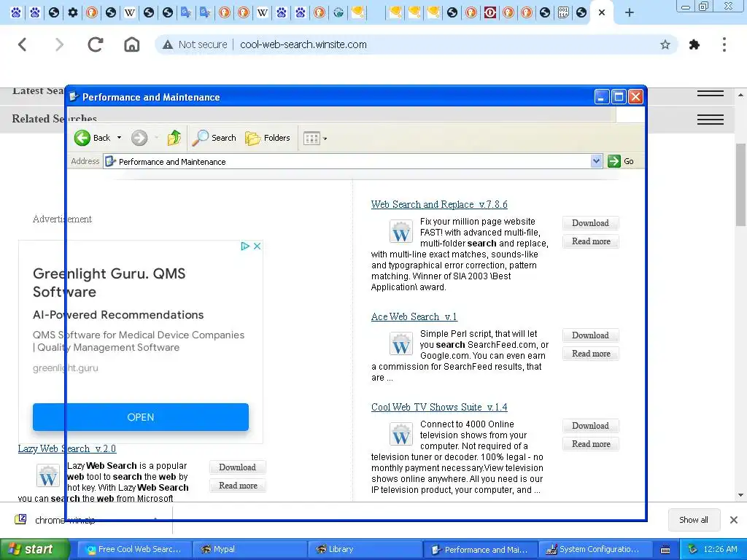
Task: Switch to the tab with gear favicon
Action: (x=72, y=12)
